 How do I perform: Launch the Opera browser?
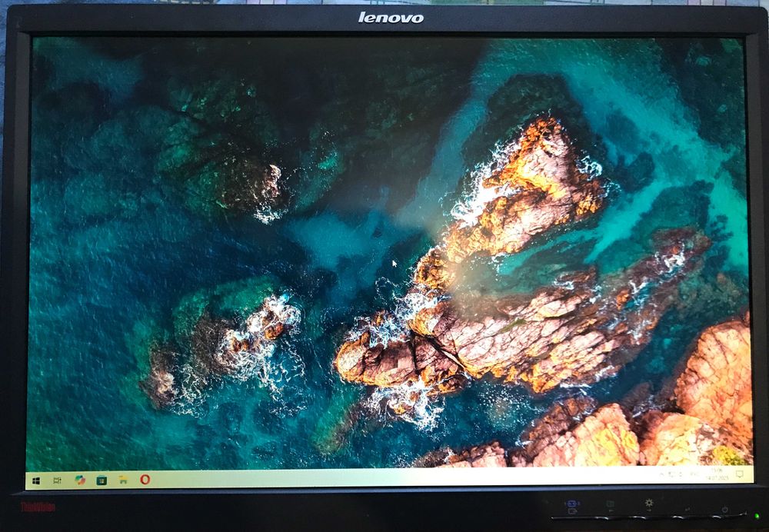[145, 480]
